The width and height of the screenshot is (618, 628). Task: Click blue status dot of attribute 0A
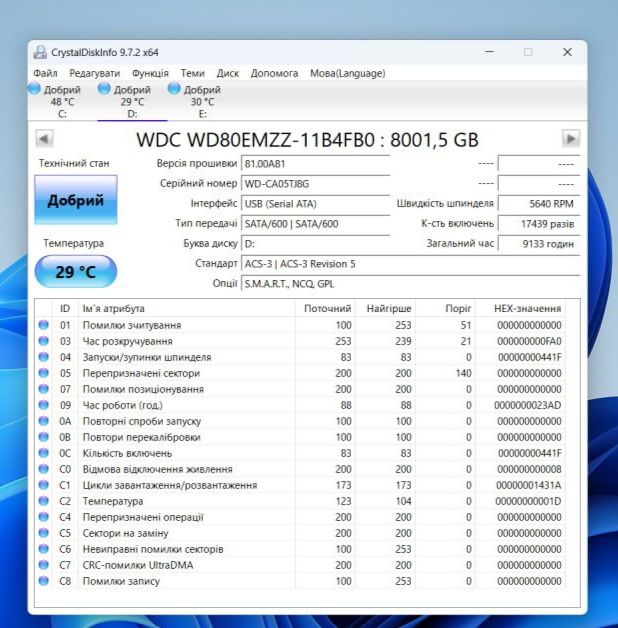[x=44, y=421]
